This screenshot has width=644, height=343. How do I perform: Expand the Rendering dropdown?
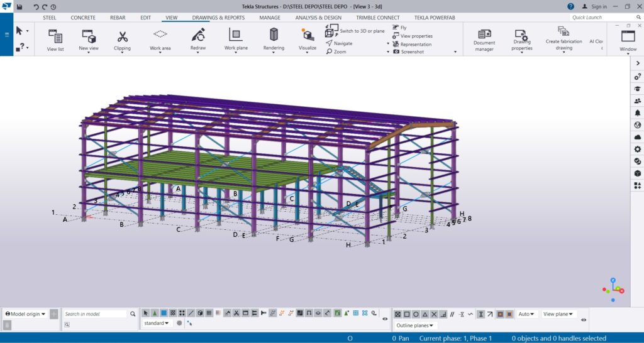[274, 53]
